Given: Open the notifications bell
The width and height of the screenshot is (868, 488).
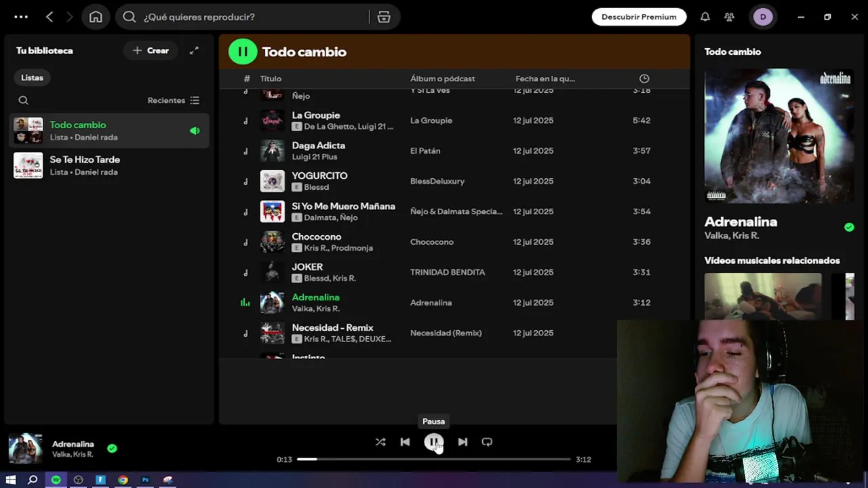Looking at the screenshot, I should (x=705, y=17).
